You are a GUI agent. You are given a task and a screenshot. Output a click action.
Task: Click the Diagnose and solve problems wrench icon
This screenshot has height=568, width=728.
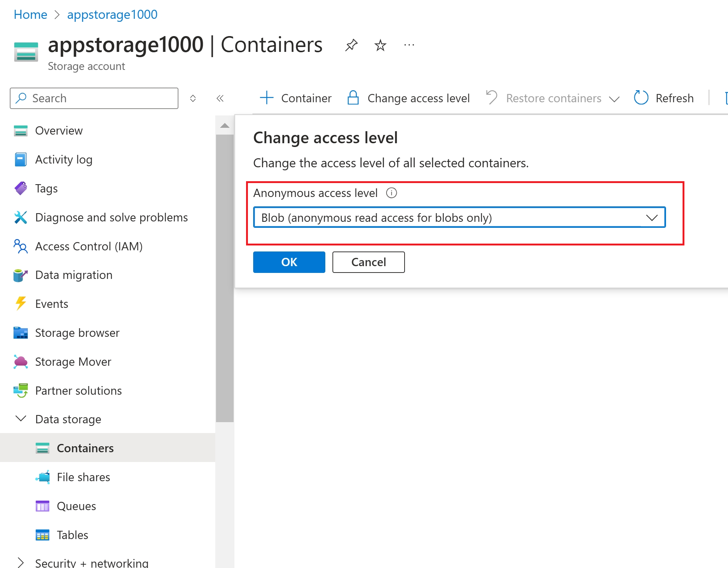click(21, 217)
